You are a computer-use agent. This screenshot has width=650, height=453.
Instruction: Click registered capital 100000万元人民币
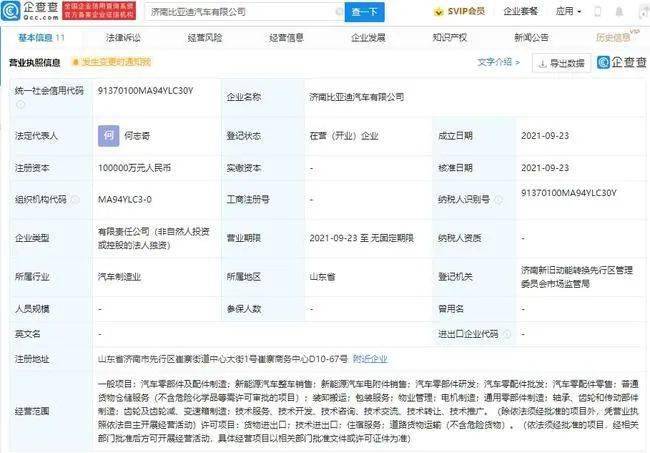click(x=134, y=168)
